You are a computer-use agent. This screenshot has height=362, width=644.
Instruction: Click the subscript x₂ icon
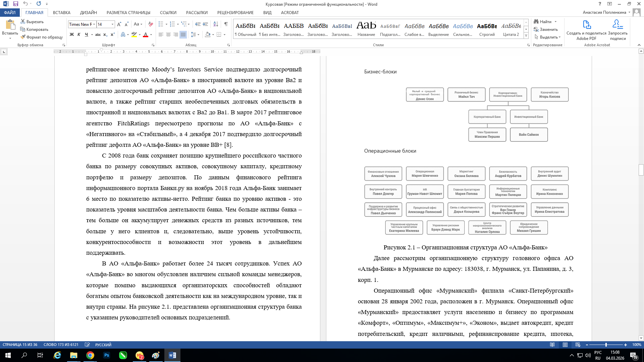click(x=105, y=35)
